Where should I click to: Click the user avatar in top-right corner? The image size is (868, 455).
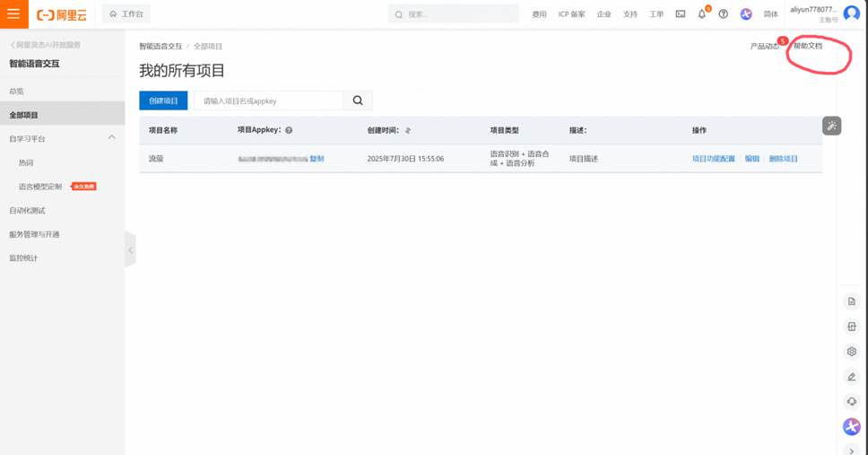pyautogui.click(x=851, y=13)
